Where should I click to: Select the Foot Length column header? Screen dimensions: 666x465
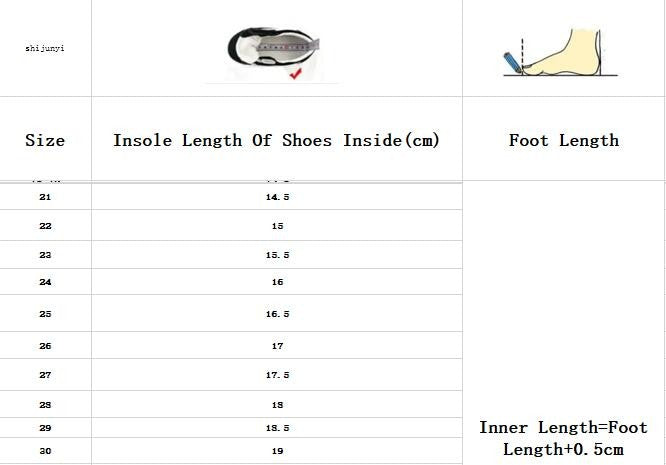click(563, 140)
